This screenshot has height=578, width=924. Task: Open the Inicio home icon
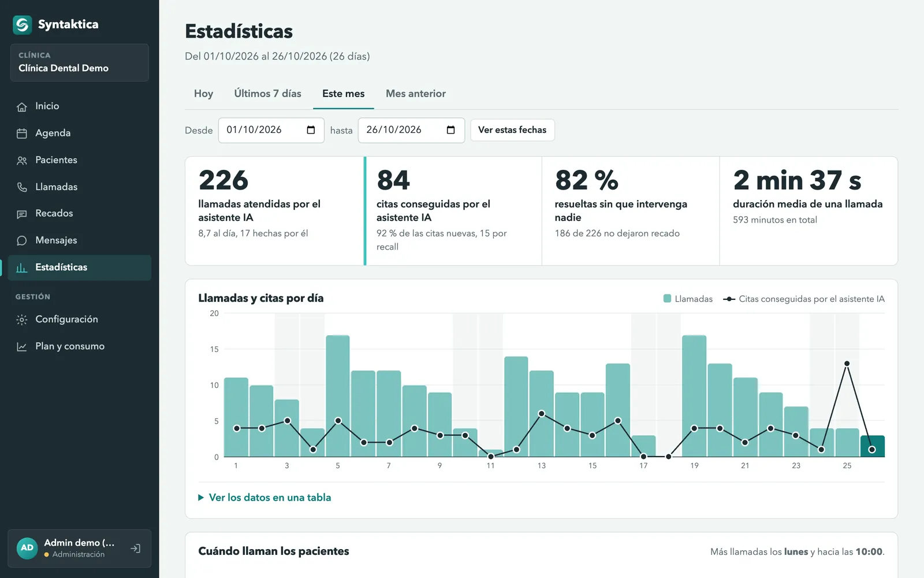tap(22, 107)
